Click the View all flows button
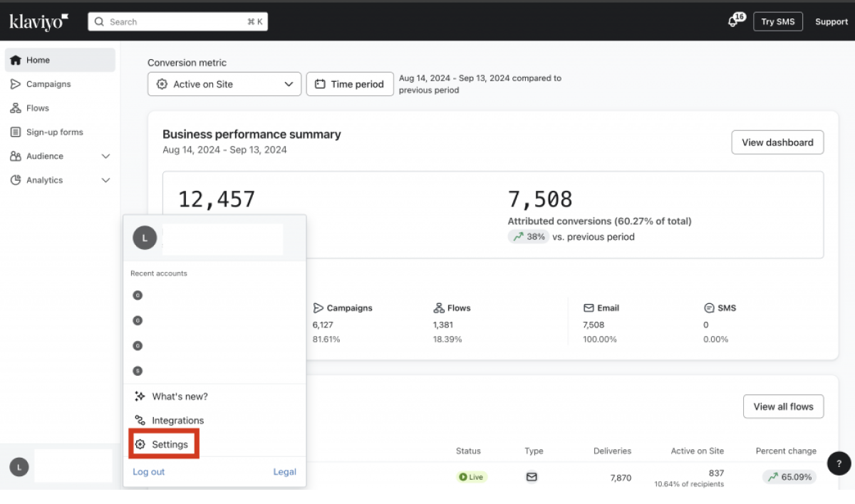The width and height of the screenshot is (855, 504). [x=783, y=406]
